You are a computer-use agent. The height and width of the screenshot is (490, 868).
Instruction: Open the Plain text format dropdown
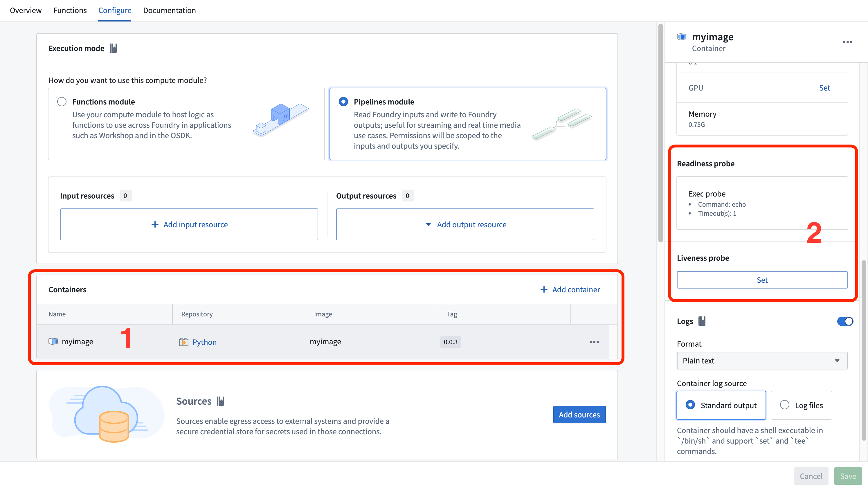tap(761, 360)
